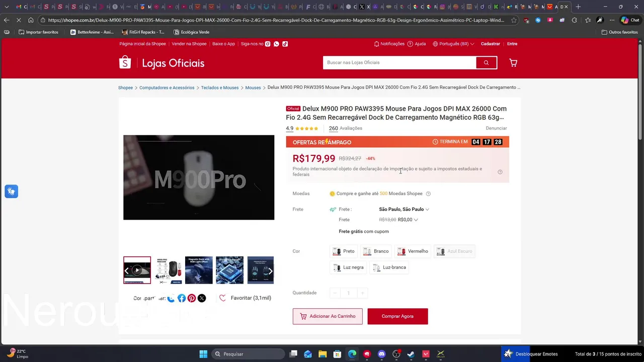Share product via Pinterest icon
Viewport: 644px width, 362px height.
tap(192, 298)
